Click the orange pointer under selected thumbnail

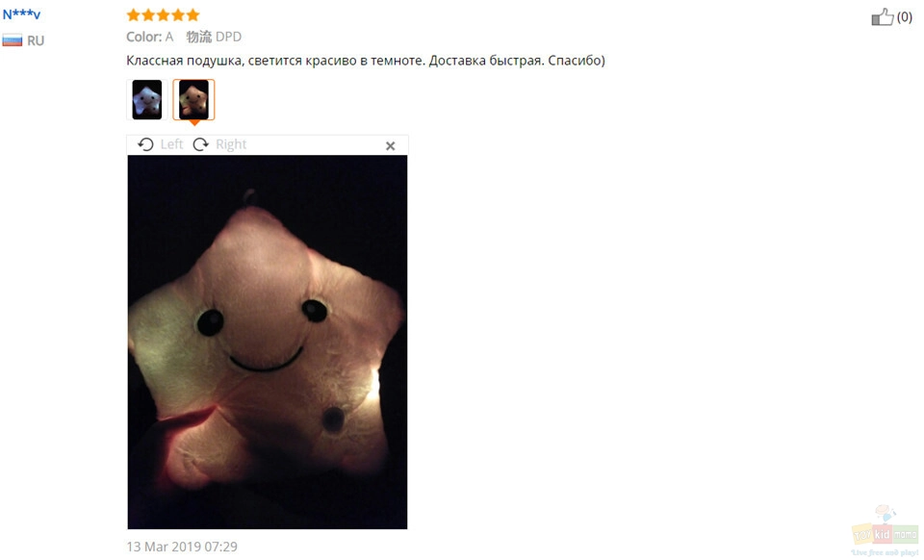click(x=193, y=123)
